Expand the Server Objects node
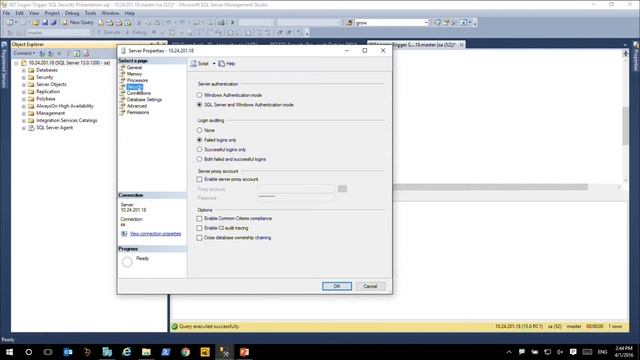Screen dimensions: 640x360 point(24,84)
